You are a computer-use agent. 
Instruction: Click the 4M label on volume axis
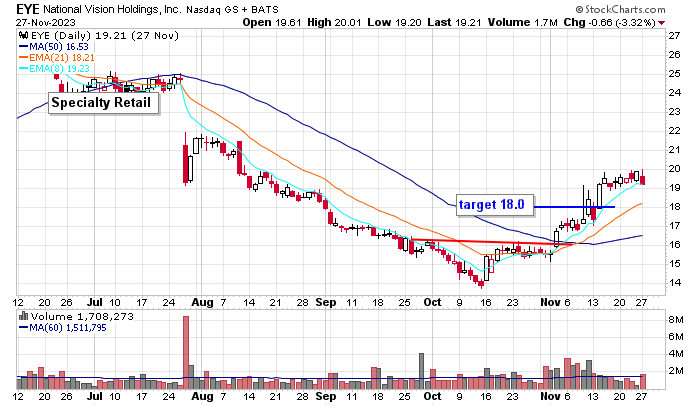point(676,354)
